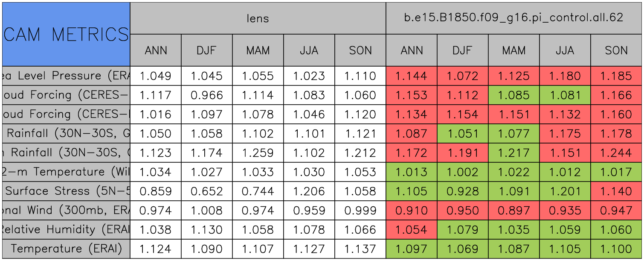Screen dimensions: 644x261
Task: Click the b.e15.B1850.f09_g16.pi_control.all.62 header
Action: click(x=513, y=18)
